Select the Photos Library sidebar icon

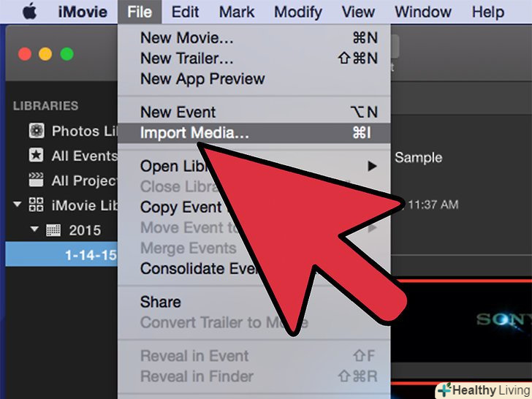tap(37, 131)
